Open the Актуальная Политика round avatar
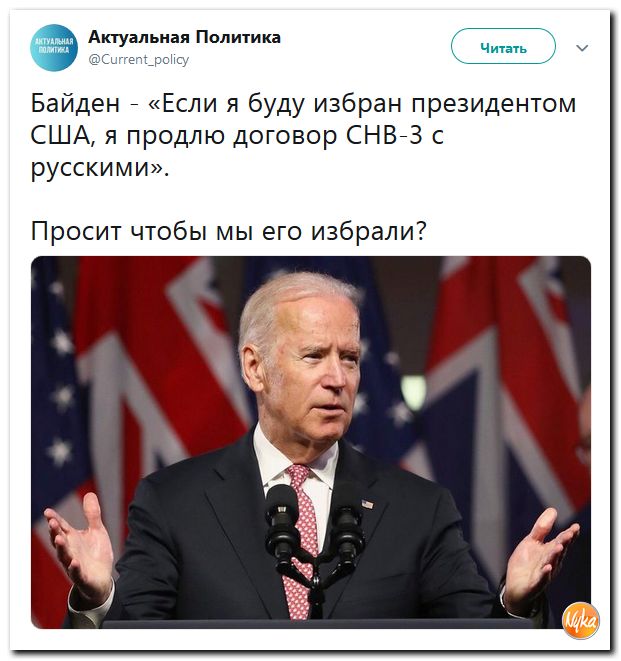Viewport: 621px width, 661px height. pyautogui.click(x=54, y=48)
